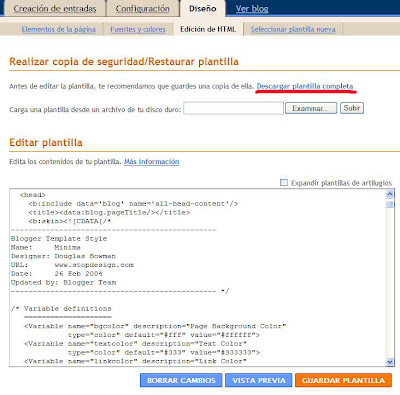Image resolution: width=400 pixels, height=395 pixels.
Task: Open the Creación de entradas tab
Action: [x=55, y=9]
